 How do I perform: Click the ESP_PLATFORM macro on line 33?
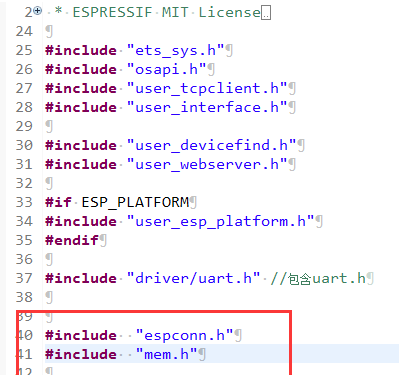coord(135,202)
